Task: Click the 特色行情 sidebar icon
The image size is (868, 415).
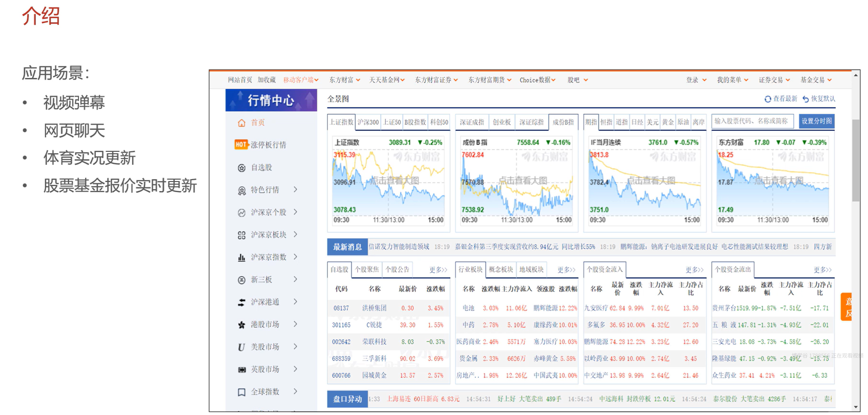Action: pyautogui.click(x=242, y=190)
